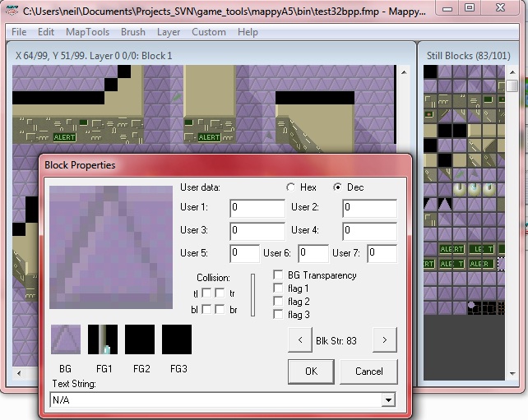Go to previous block structure arrow
This screenshot has width=528, height=420.
pos(299,339)
